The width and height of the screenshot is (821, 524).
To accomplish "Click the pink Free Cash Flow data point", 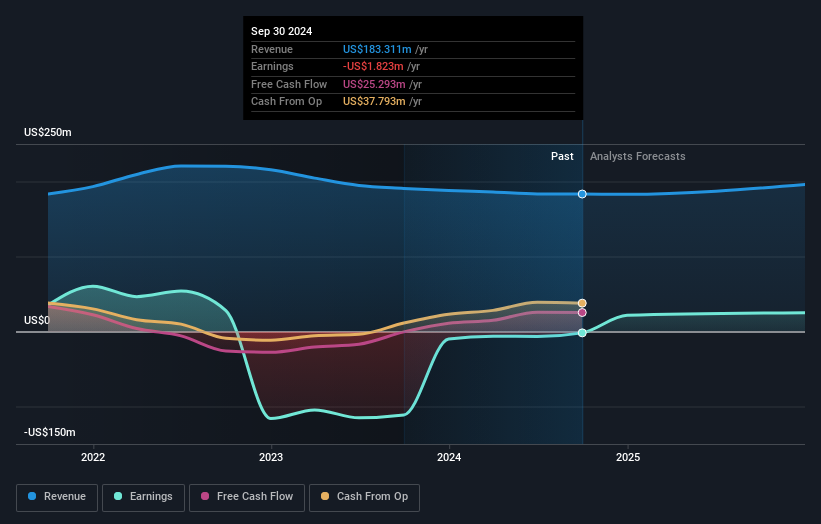I will [x=582, y=313].
